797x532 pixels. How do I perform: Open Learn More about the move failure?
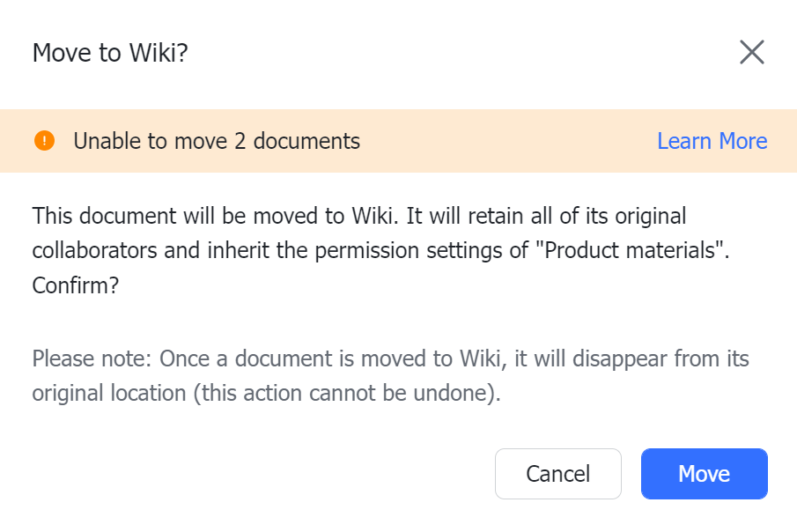point(712,141)
